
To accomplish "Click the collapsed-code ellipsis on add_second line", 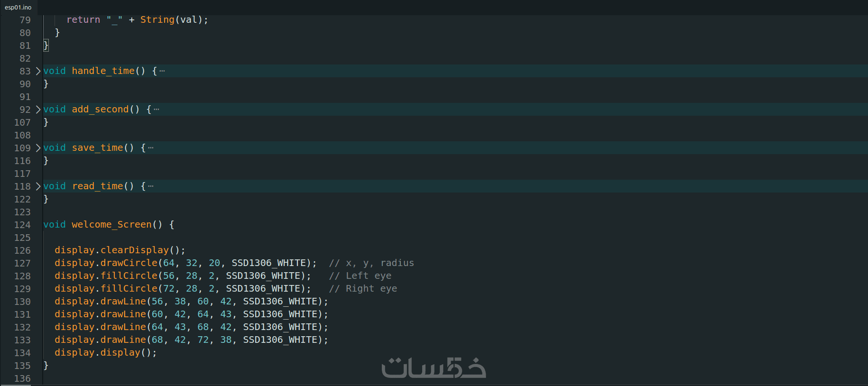I will pyautogui.click(x=157, y=110).
